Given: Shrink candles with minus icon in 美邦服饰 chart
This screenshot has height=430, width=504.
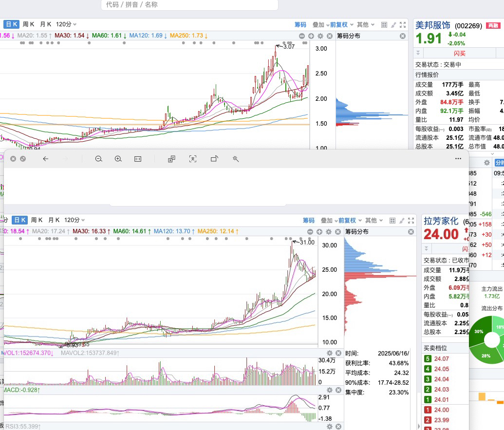Looking at the screenshot, I should [302, 36].
